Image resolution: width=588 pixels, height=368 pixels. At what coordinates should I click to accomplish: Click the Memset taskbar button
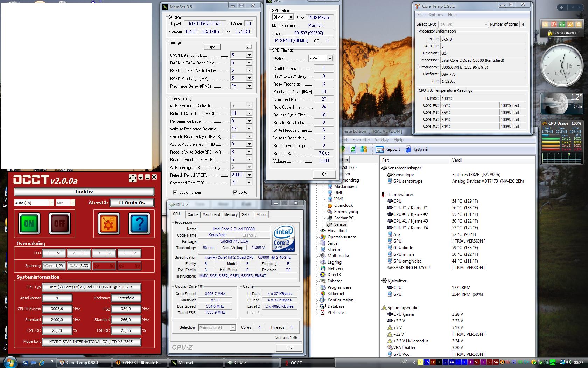196,363
